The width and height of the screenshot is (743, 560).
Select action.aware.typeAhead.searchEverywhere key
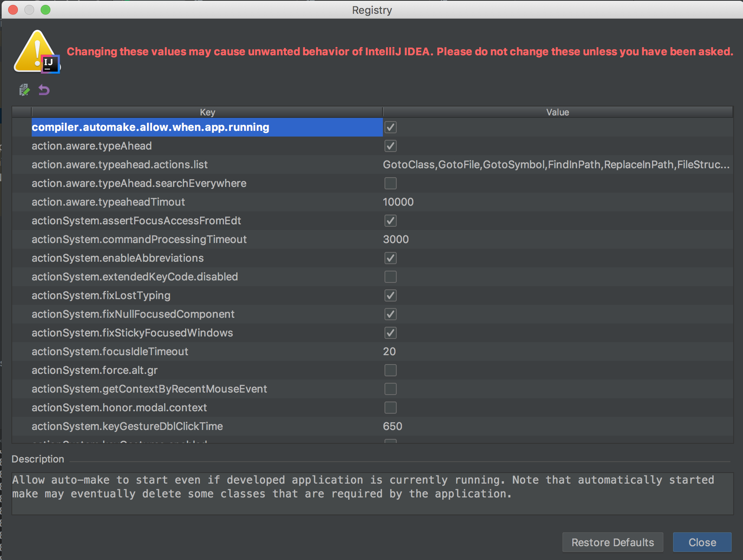pos(139,183)
